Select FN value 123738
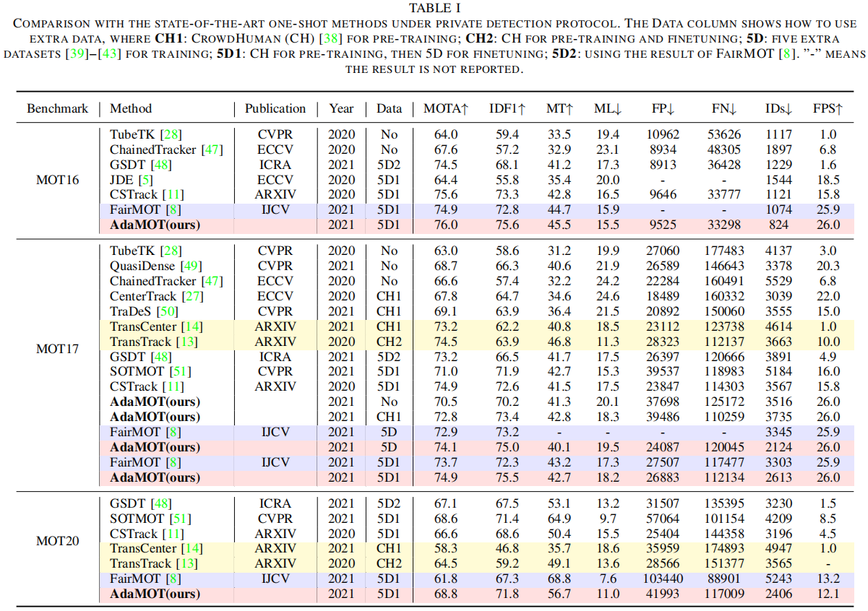The width and height of the screenshot is (868, 611). click(723, 326)
